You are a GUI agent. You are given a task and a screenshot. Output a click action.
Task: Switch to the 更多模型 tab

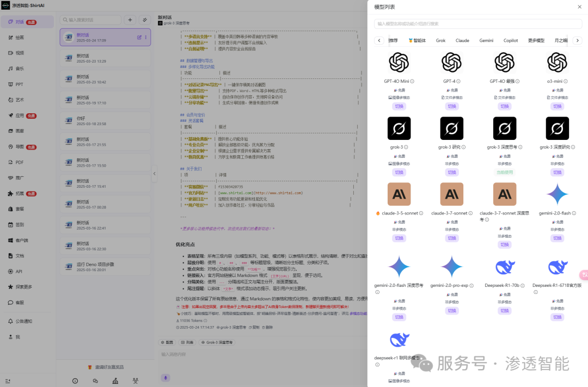[x=536, y=40]
